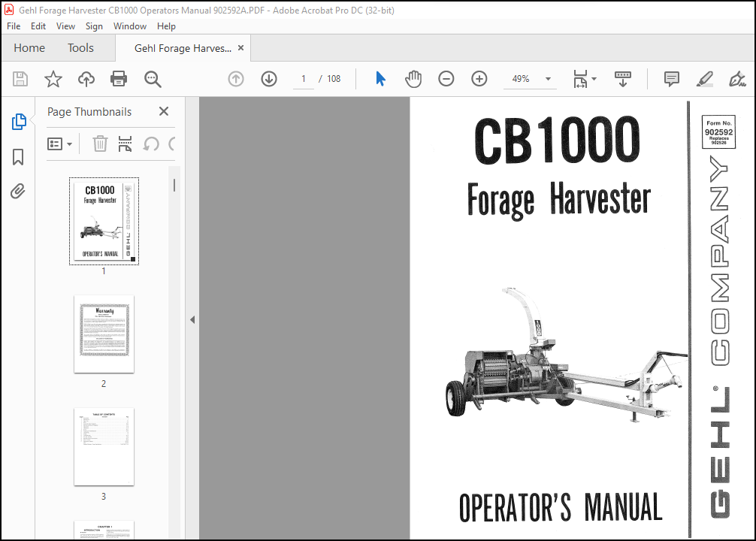Zoom in with the plus button
Screen dimensions: 756x541
[x=479, y=79]
